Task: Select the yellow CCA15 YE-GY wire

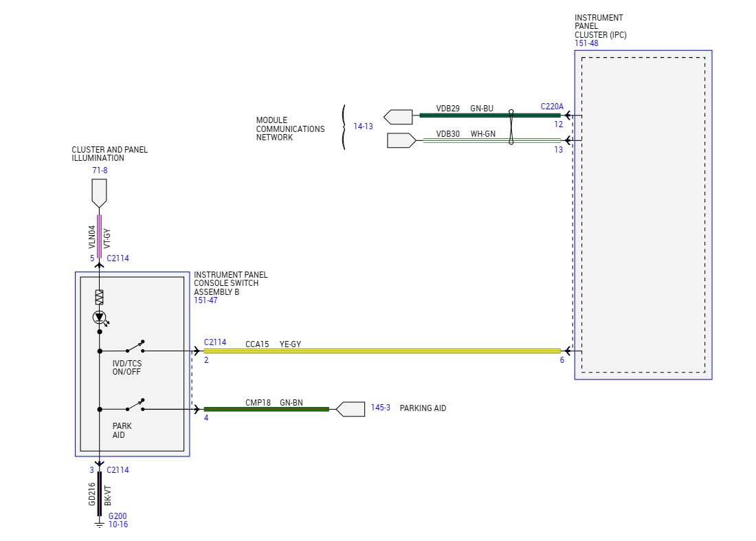Action: pos(381,351)
